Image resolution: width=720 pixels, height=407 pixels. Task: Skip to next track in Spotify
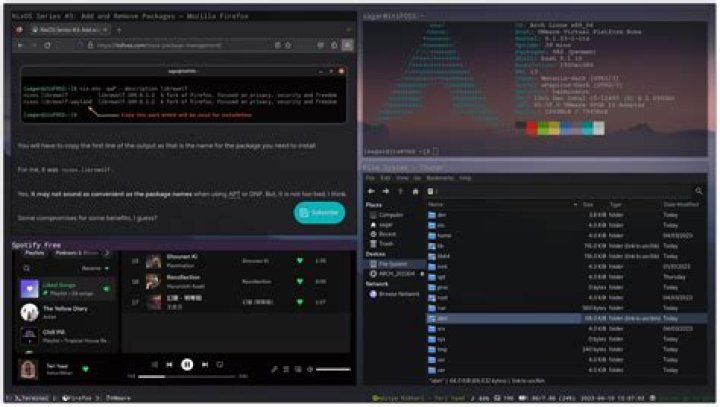(206, 365)
